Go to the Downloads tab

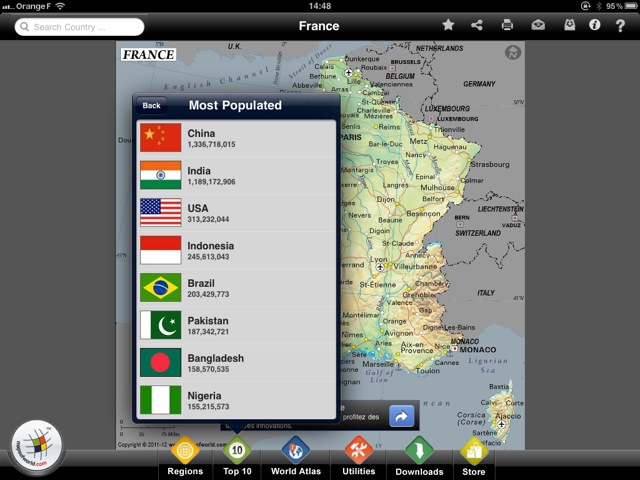[419, 457]
